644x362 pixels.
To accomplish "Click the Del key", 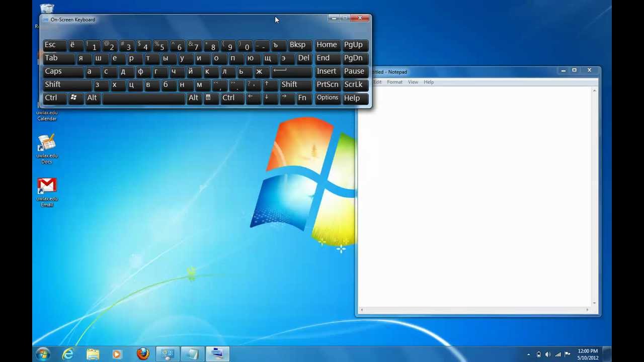I will [304, 58].
